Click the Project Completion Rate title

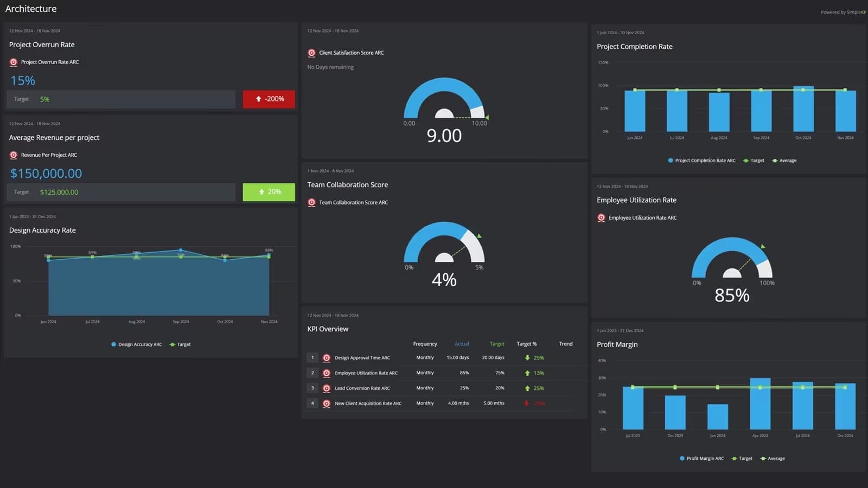635,47
